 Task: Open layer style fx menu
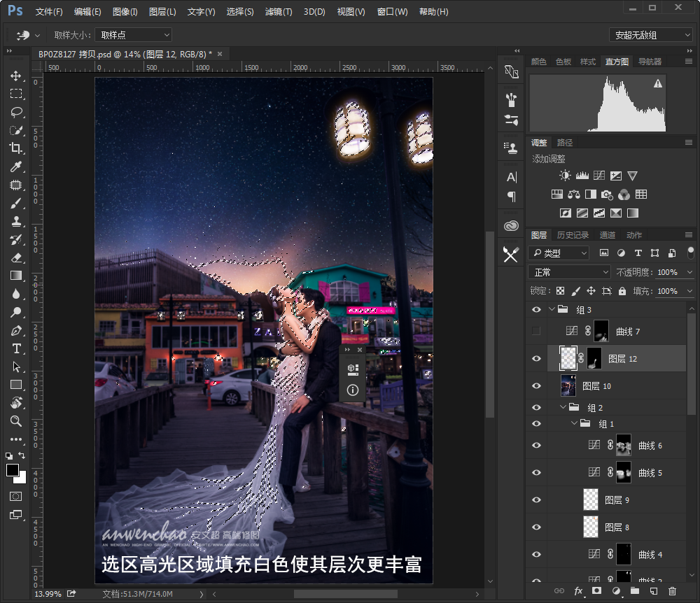tap(579, 591)
